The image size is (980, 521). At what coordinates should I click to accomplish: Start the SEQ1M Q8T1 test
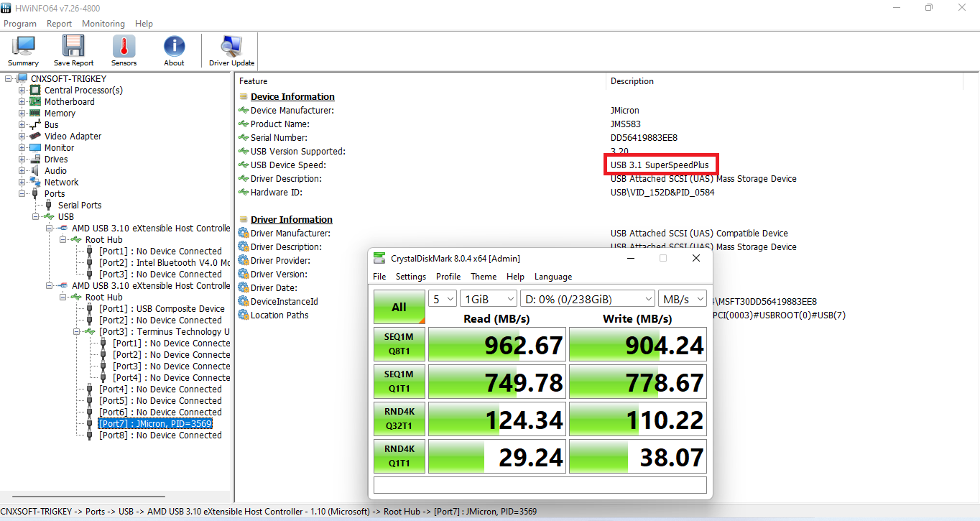[399, 345]
